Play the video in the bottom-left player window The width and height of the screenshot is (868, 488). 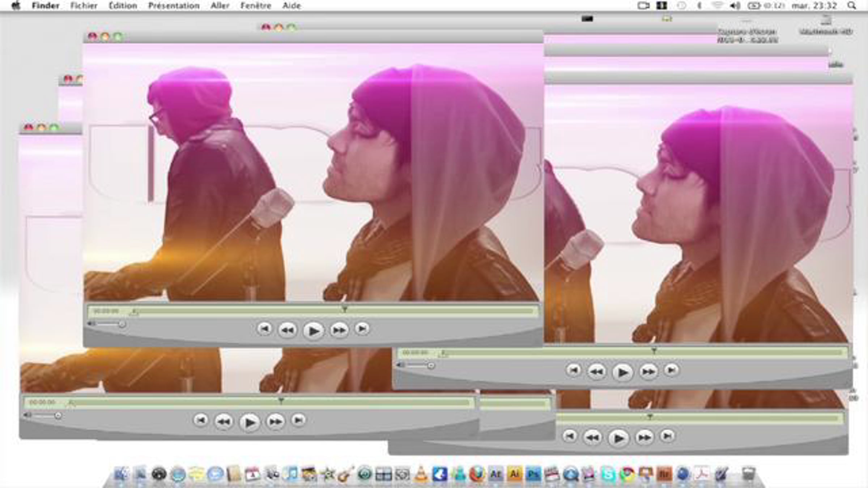pos(250,422)
